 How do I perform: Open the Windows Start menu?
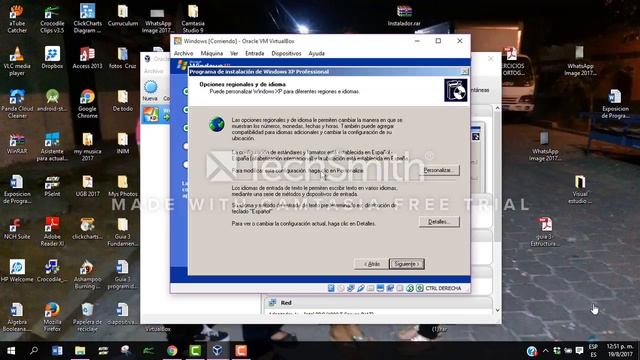(11, 351)
